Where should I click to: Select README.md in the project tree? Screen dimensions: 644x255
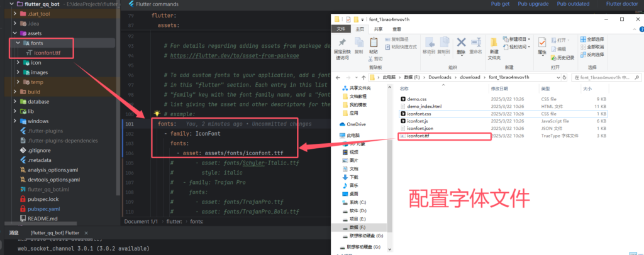[42, 219]
